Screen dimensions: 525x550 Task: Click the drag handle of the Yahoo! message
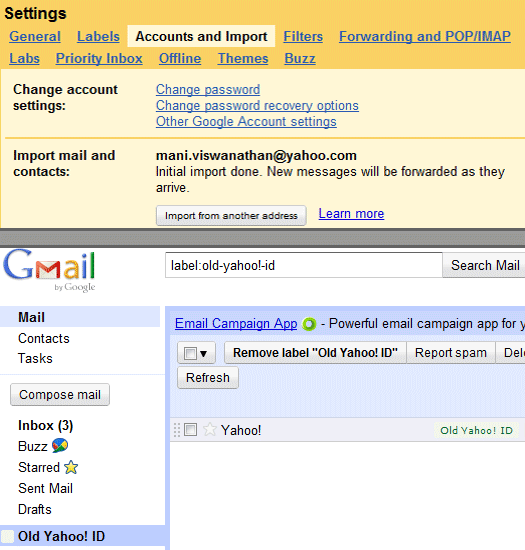tap(177, 430)
